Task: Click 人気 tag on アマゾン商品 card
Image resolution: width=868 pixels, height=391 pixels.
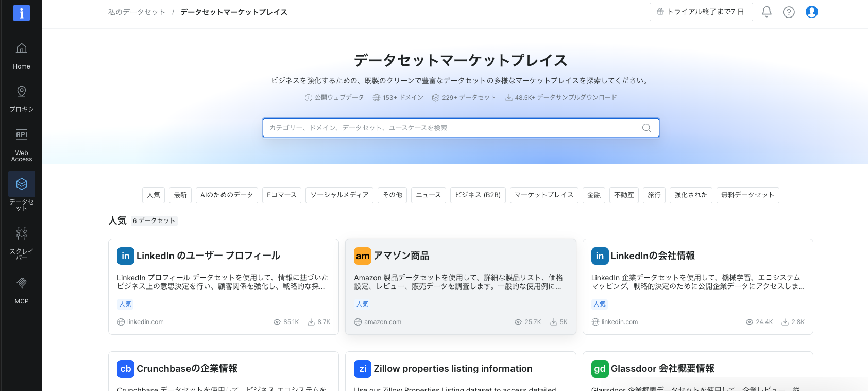Action: click(x=362, y=304)
